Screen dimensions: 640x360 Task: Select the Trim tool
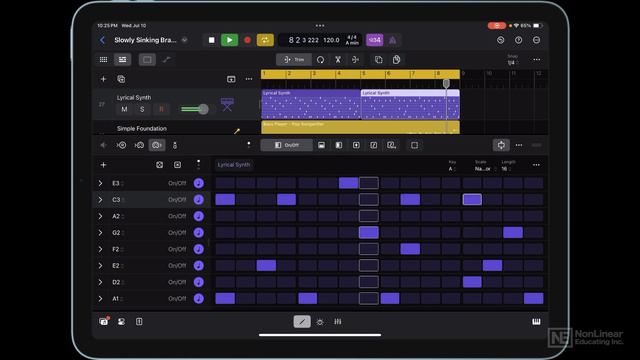tap(294, 60)
